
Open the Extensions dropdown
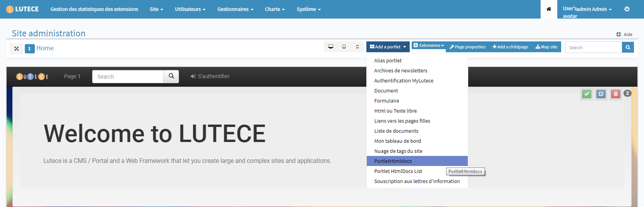click(429, 46)
